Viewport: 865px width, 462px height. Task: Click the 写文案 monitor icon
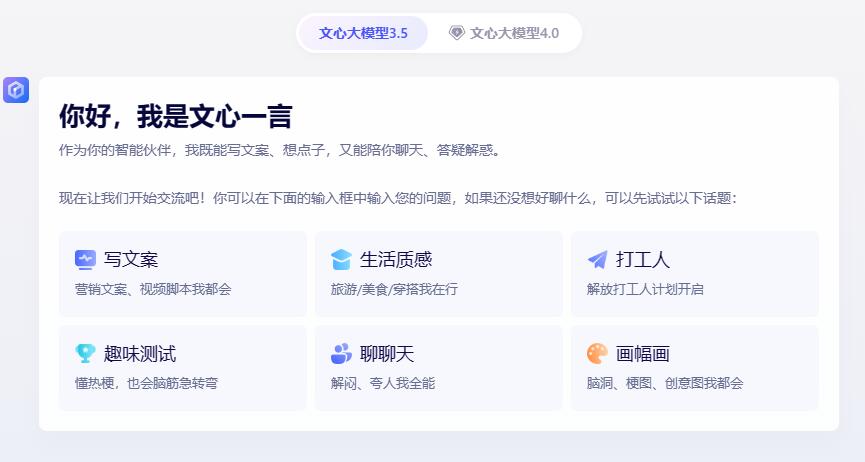click(x=85, y=260)
